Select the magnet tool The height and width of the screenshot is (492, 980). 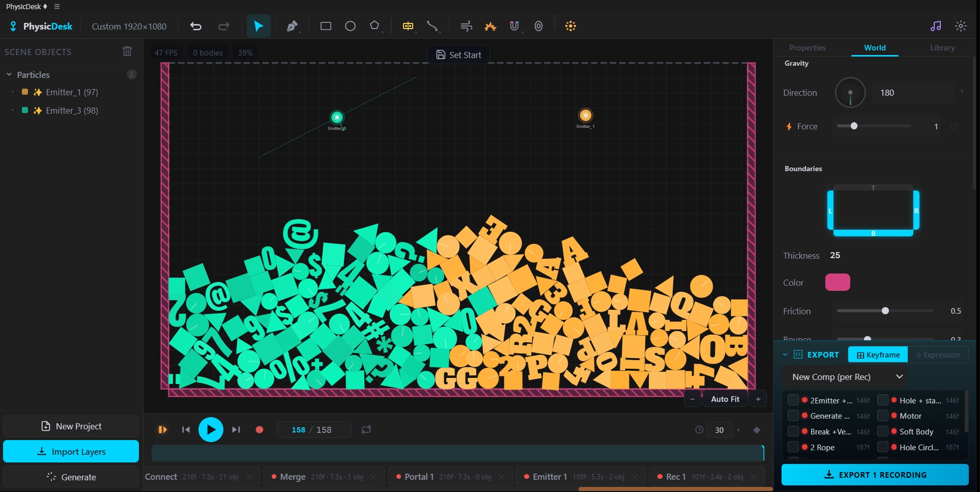click(x=514, y=26)
